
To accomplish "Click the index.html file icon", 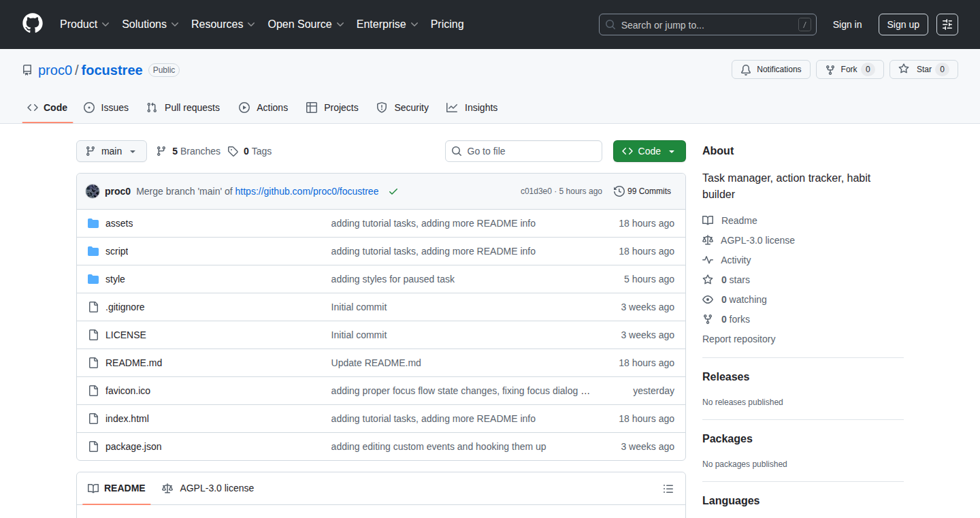I will (93, 419).
